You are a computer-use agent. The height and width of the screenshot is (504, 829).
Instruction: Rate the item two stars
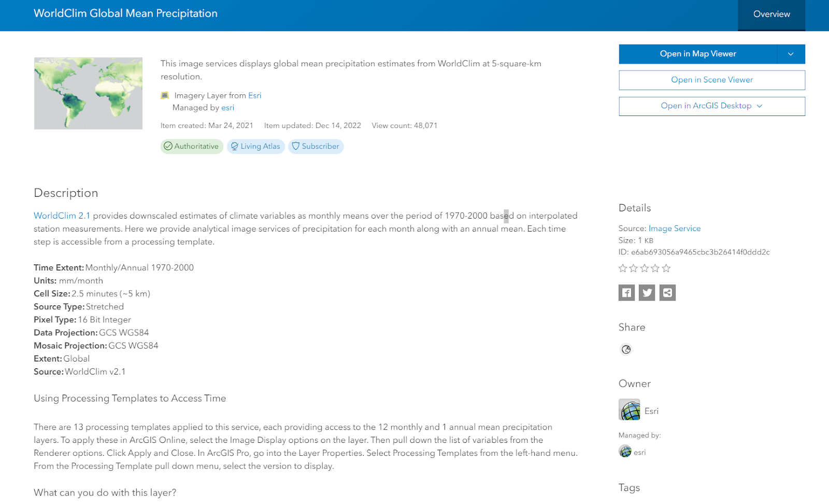pos(633,268)
